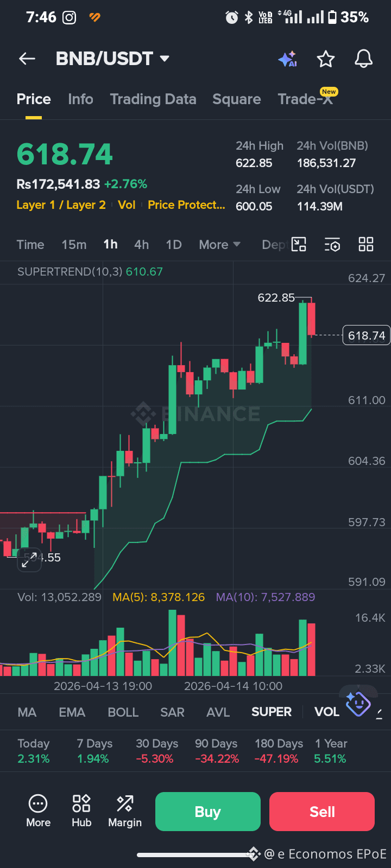Tap 7 Days performance 1.94%

click(94, 751)
